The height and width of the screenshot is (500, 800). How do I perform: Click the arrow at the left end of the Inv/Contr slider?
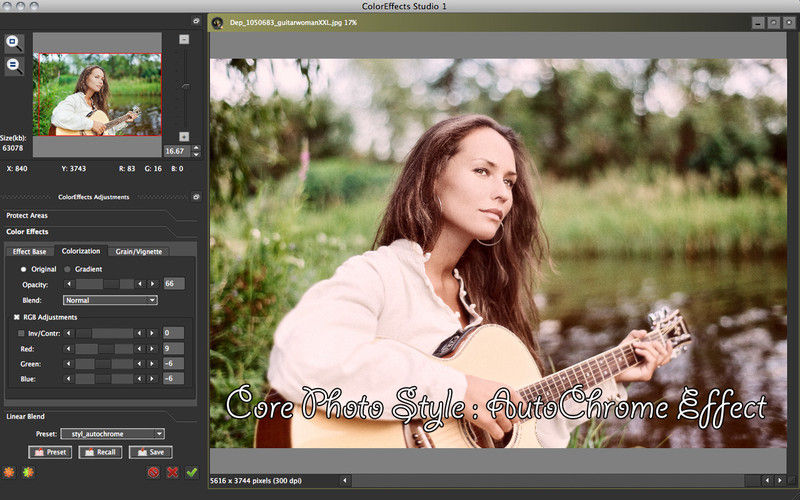[69, 333]
